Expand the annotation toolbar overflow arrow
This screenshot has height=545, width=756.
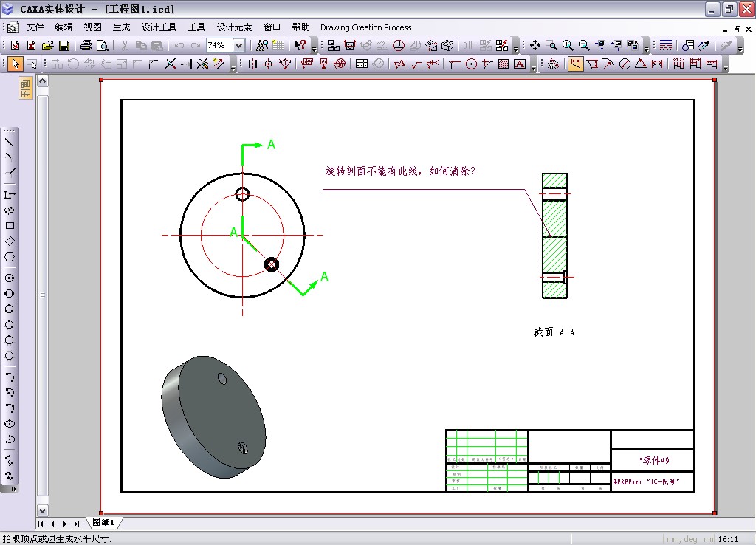click(x=533, y=66)
